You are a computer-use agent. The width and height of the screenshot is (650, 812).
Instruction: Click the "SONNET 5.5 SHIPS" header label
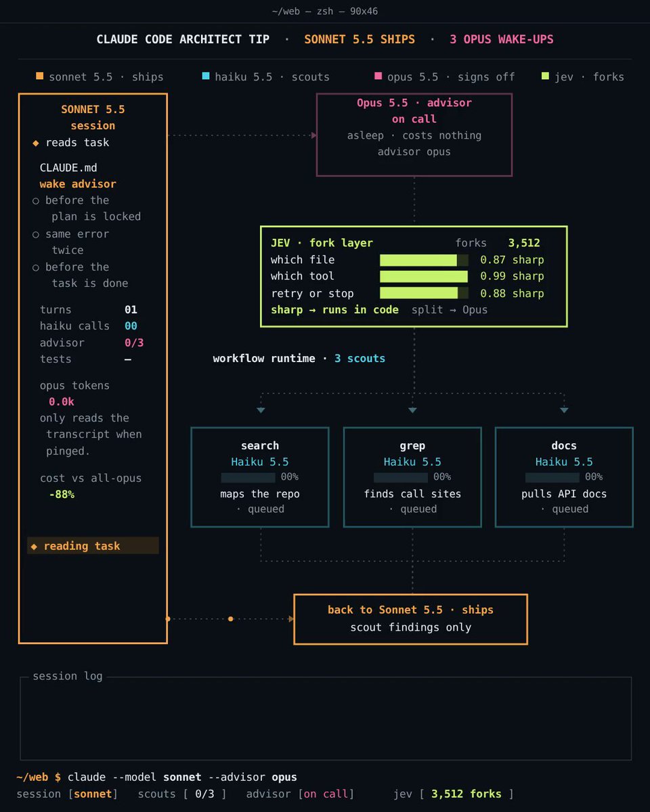point(360,39)
